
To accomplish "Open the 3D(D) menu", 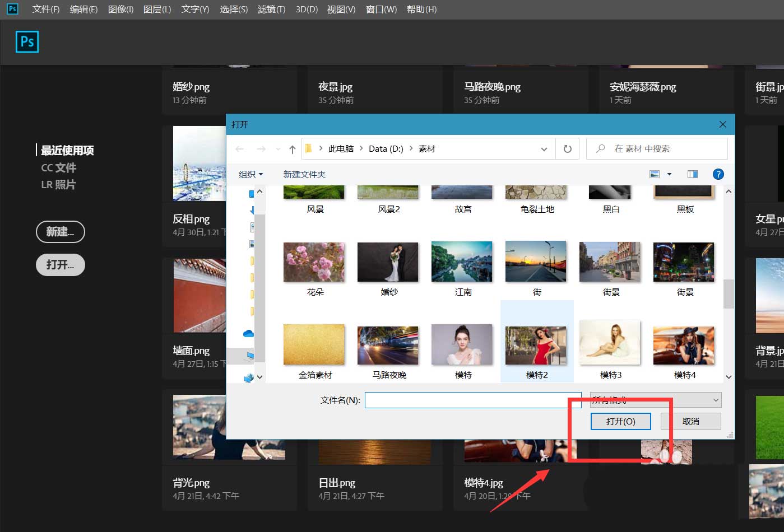I will tap(307, 10).
